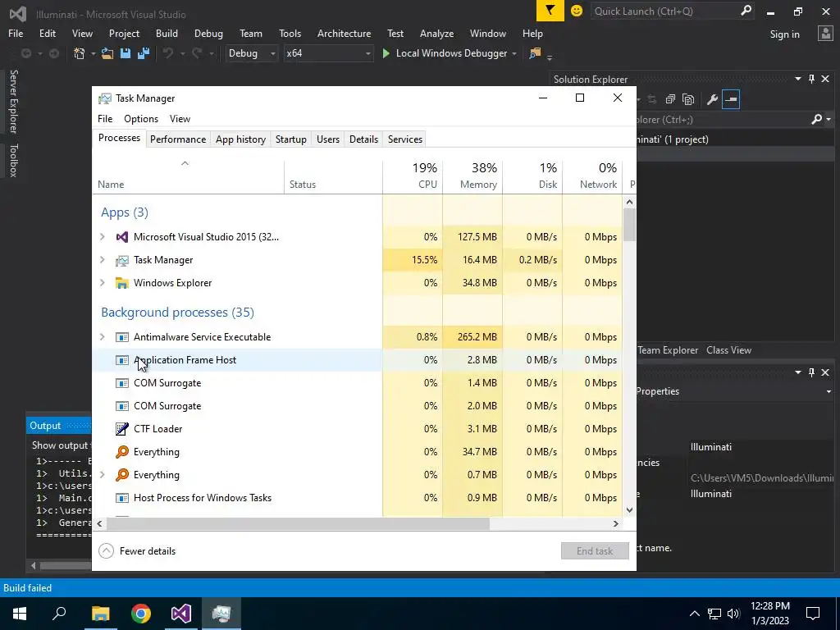Screen dimensions: 840x630
Task: Open the Task Manager Options menu
Action: pyautogui.click(x=141, y=118)
